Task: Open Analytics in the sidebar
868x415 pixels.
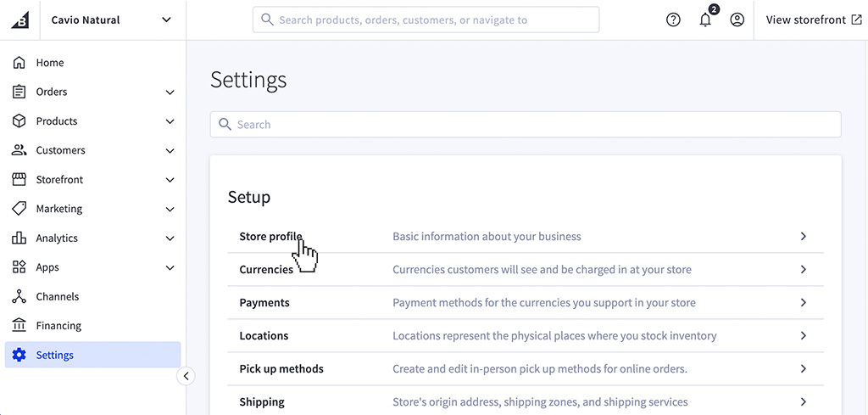Action: [57, 238]
